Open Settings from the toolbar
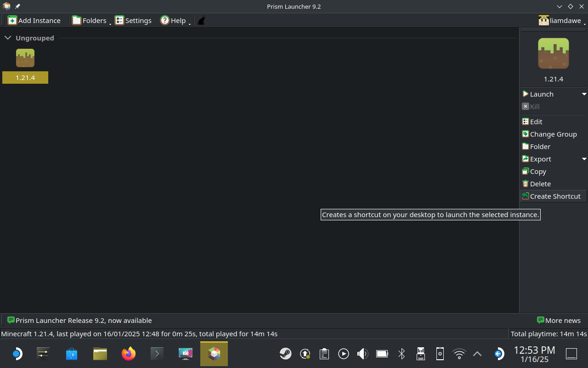 pyautogui.click(x=133, y=20)
